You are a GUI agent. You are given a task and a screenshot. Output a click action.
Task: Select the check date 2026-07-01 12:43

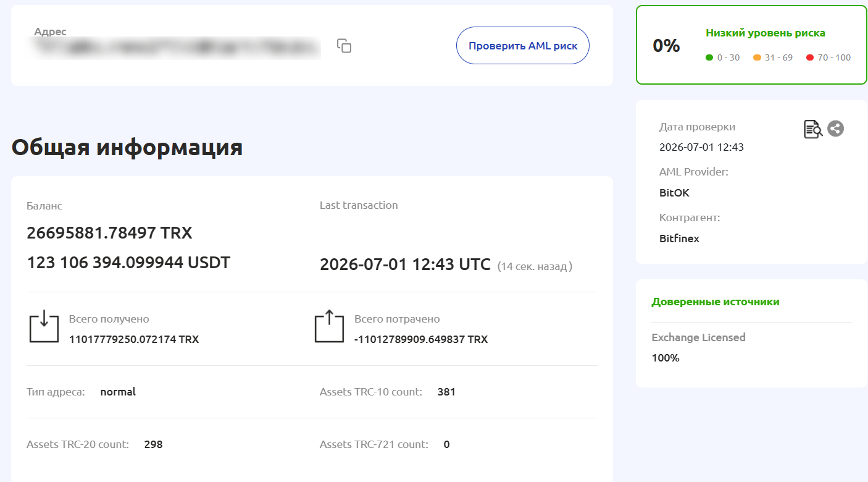pyautogui.click(x=701, y=147)
